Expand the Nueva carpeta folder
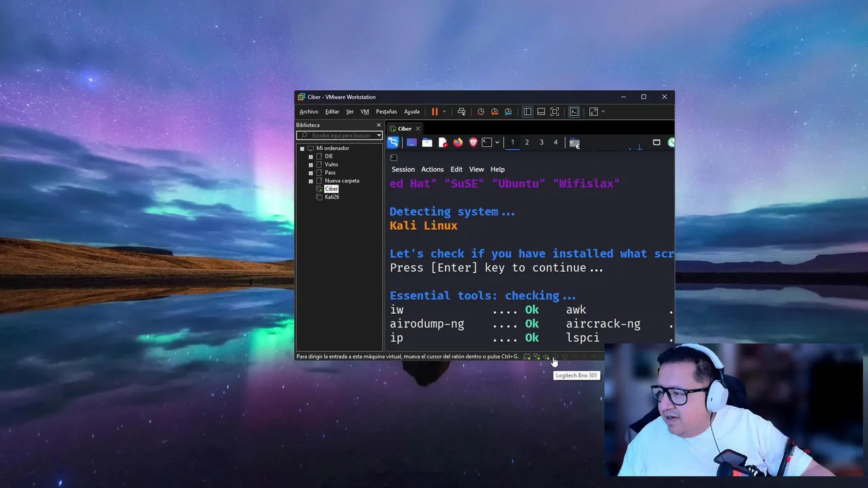The image size is (868, 488). tap(311, 181)
